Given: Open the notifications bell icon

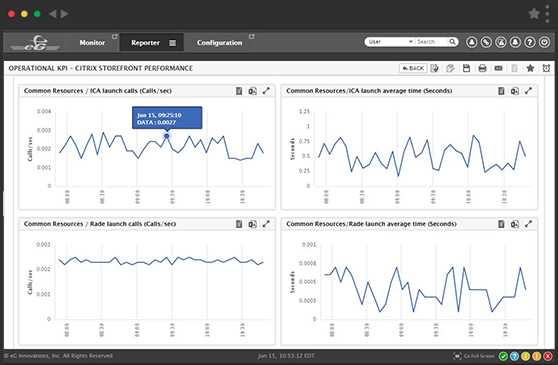Looking at the screenshot, I should (515, 42).
